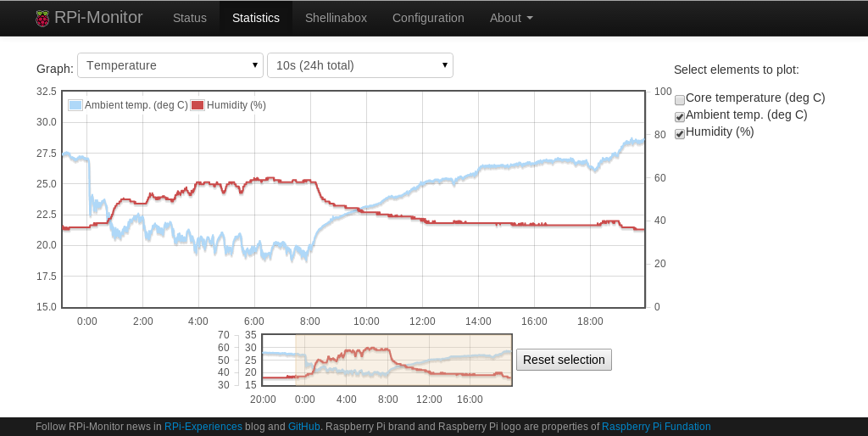Viewport: 868px width, 436px height.
Task: Click the Ambient temp. blue legend swatch
Action: tap(75, 105)
